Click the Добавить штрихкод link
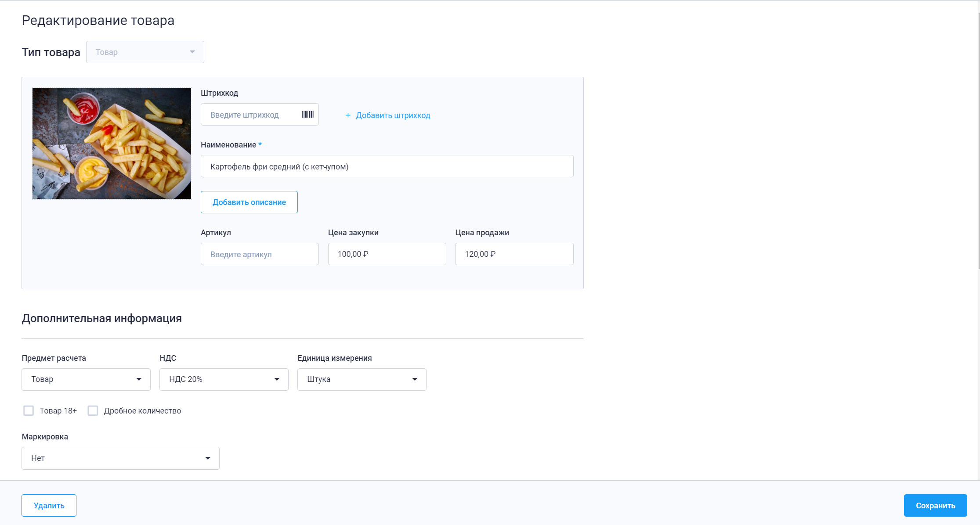 [393, 115]
